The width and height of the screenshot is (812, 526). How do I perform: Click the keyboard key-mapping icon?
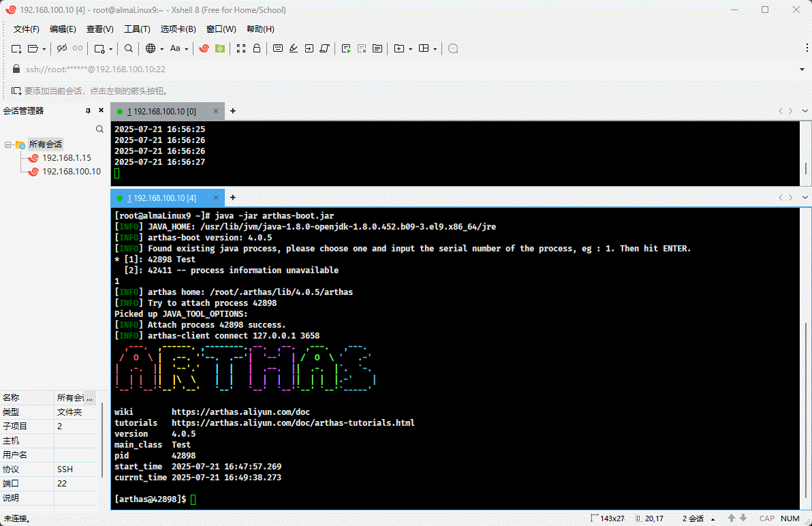(277, 48)
